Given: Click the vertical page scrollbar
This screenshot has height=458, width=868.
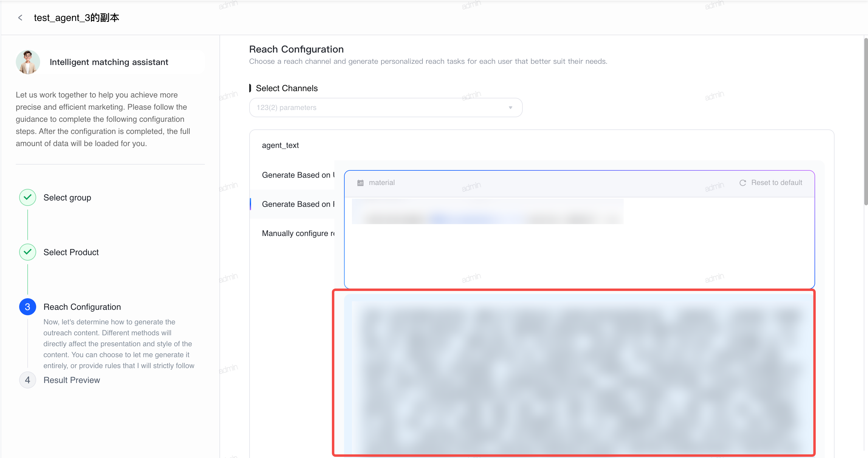Looking at the screenshot, I should [x=865, y=121].
